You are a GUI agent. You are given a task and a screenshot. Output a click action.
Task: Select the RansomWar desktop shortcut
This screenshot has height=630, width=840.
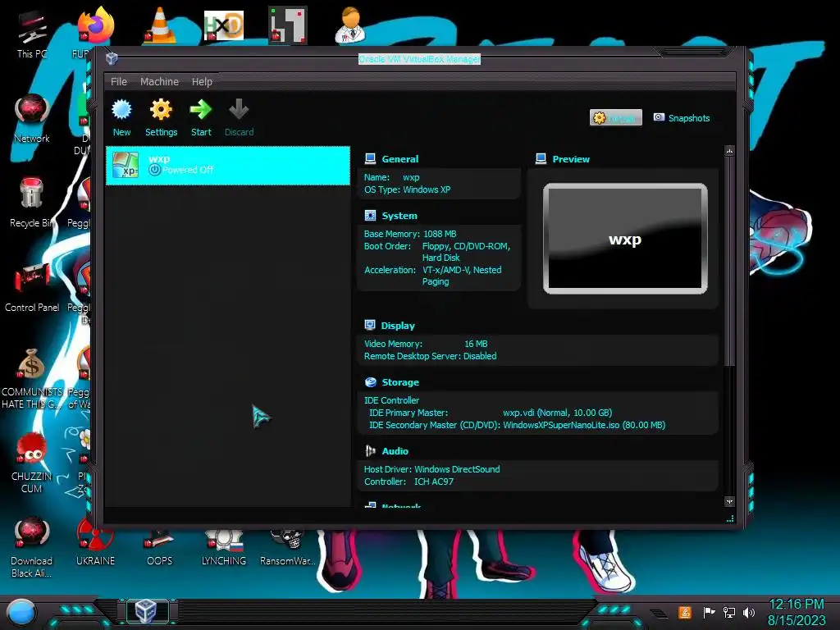click(288, 546)
